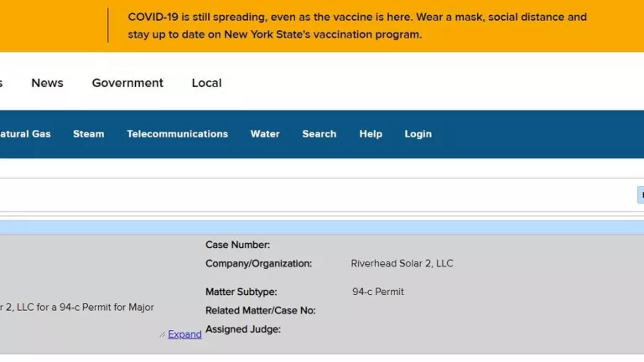Click the Expand link
Screen dimensions: 644x362
pyautogui.click(x=184, y=334)
